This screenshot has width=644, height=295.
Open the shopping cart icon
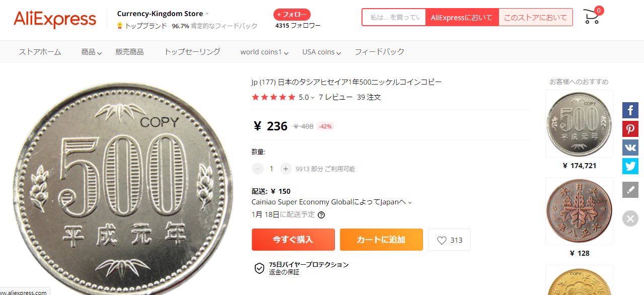[x=592, y=16]
